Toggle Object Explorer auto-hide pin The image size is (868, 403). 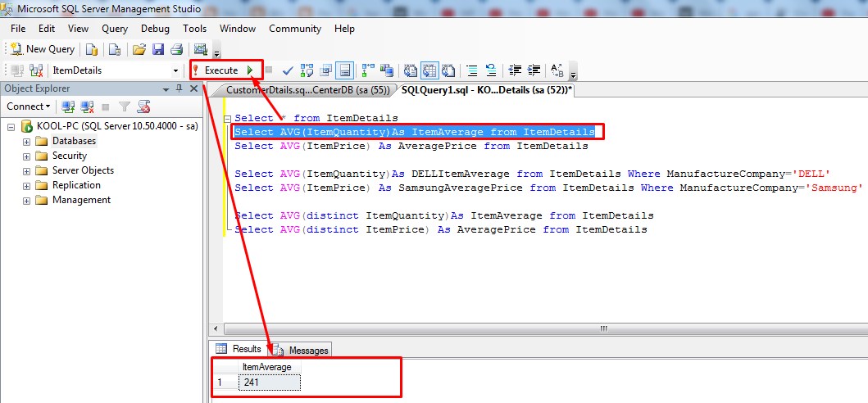[x=180, y=88]
